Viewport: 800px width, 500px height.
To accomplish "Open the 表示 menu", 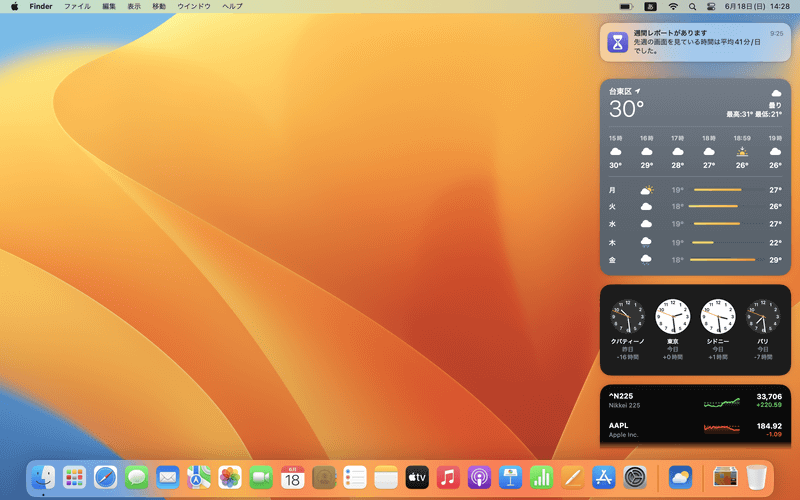I will pyautogui.click(x=134, y=6).
